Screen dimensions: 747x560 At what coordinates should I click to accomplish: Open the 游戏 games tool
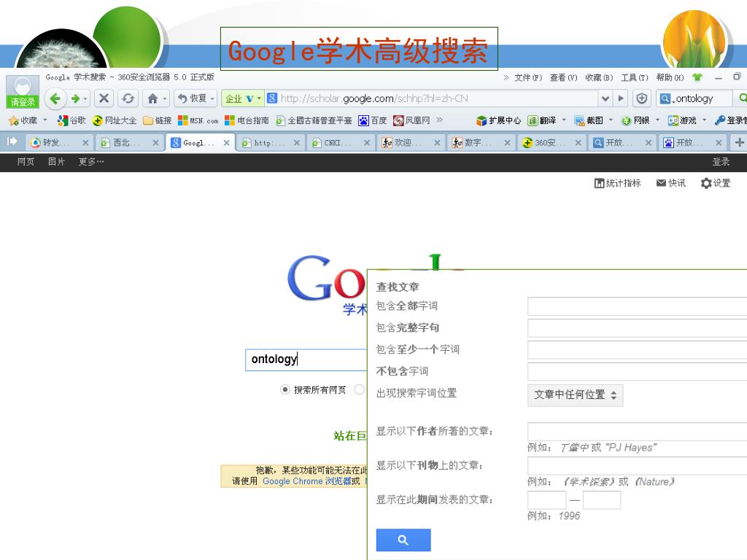click(x=682, y=120)
